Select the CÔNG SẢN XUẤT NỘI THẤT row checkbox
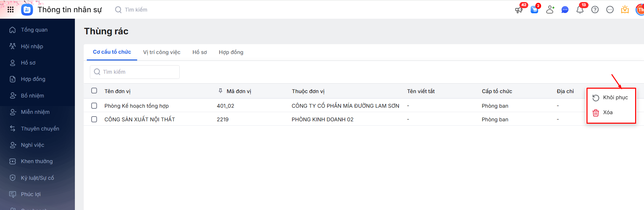Screen dimensions: 644x210 point(94,119)
